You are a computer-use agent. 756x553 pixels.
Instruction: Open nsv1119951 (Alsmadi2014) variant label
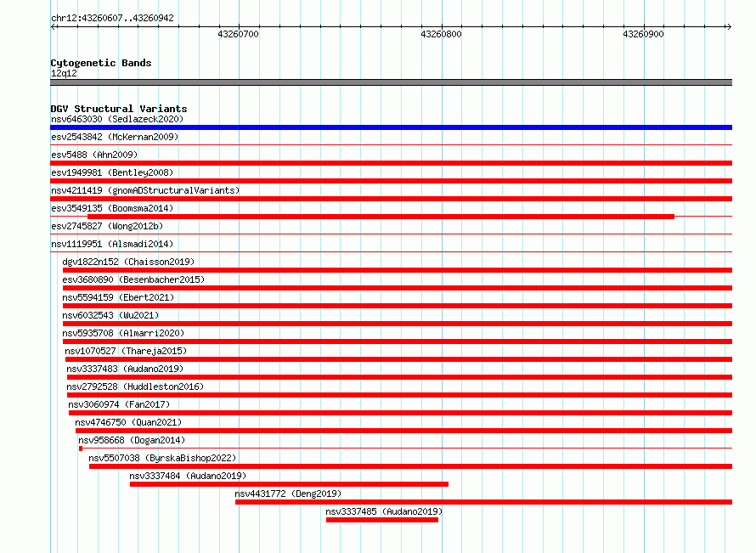coord(112,244)
